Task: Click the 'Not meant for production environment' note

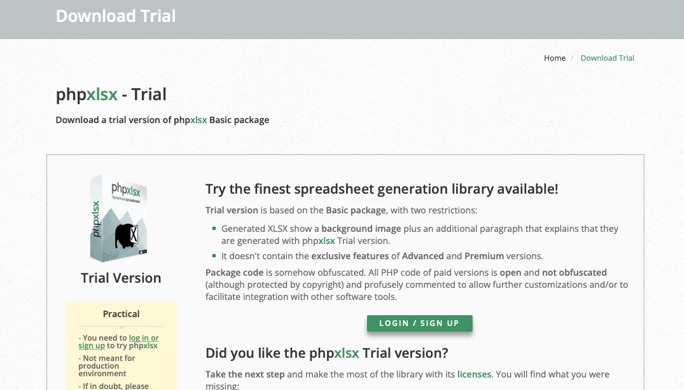Action: click(x=107, y=366)
